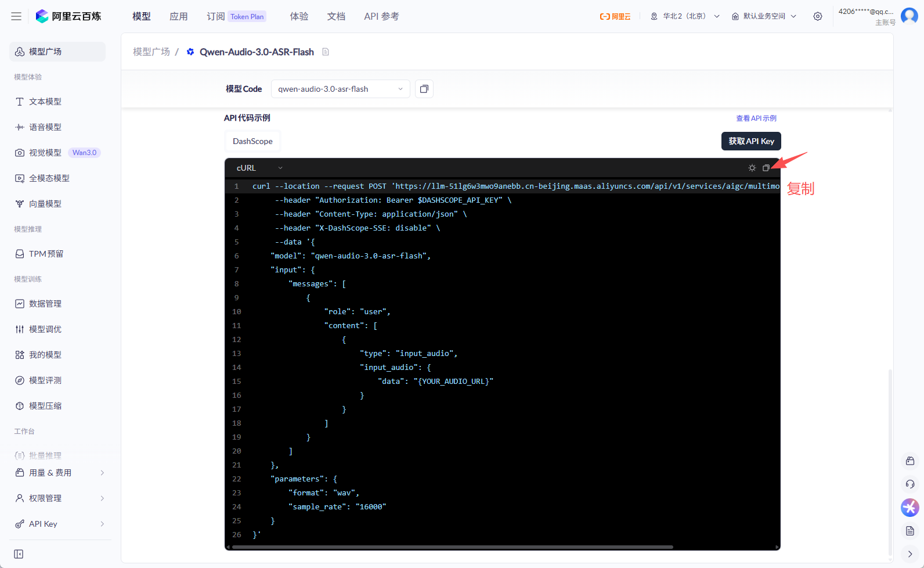
Task: Copy the model code with copy icon
Action: [x=424, y=89]
